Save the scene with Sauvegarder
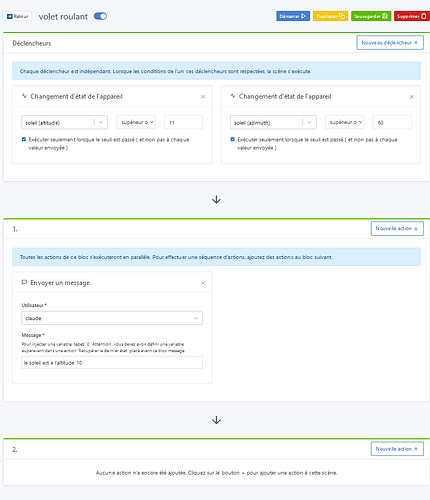 point(371,16)
